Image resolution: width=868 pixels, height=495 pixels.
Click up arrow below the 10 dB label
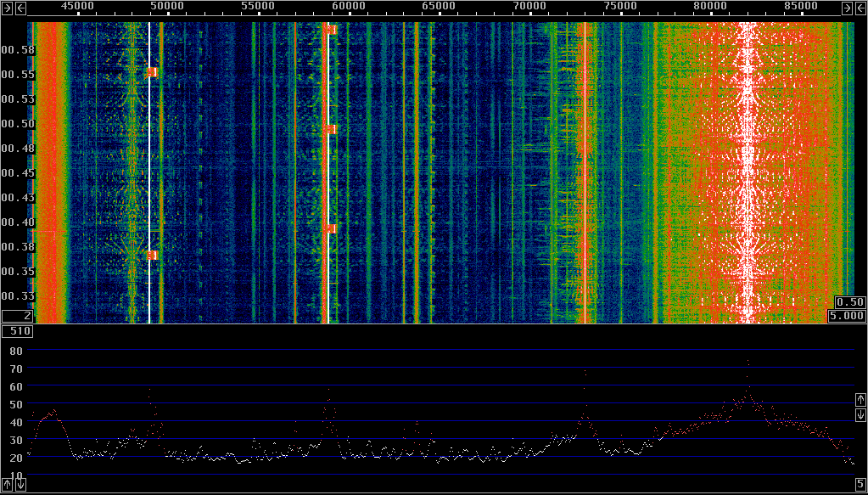click(7, 485)
